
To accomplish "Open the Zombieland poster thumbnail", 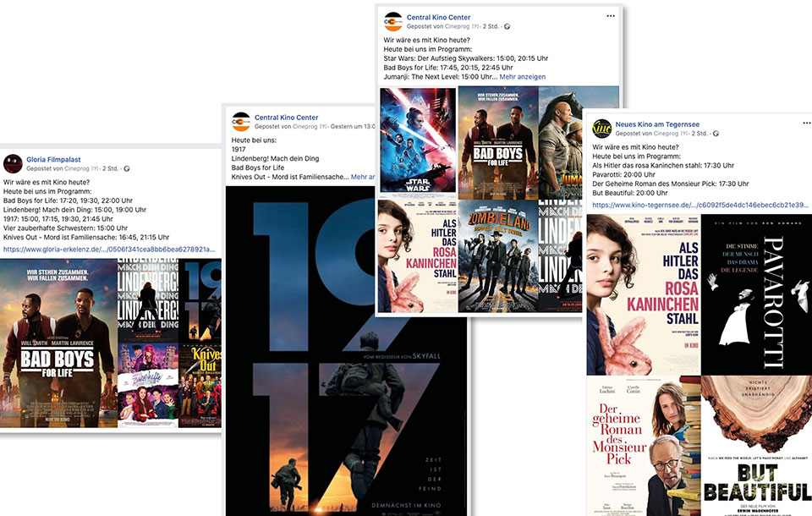I will pyautogui.click(x=498, y=256).
